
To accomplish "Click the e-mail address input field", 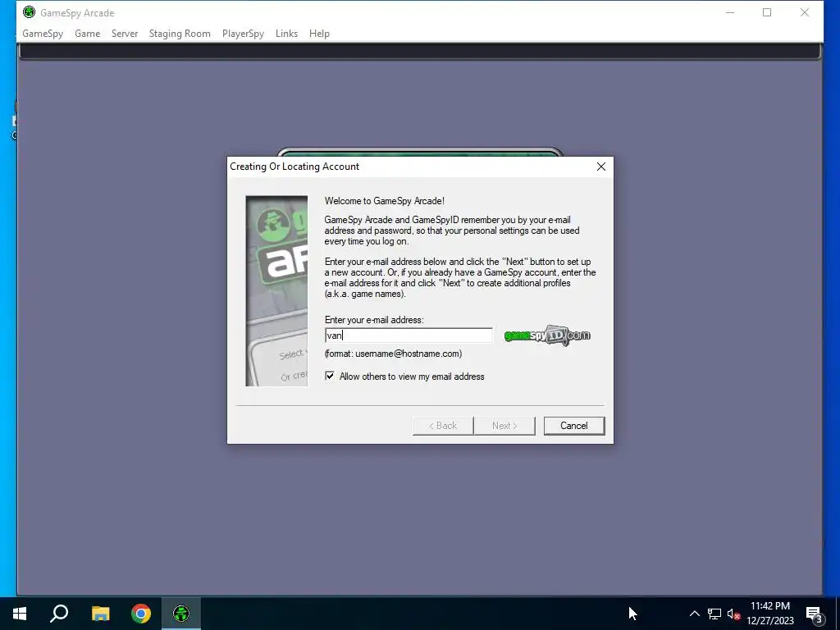I will click(x=409, y=336).
